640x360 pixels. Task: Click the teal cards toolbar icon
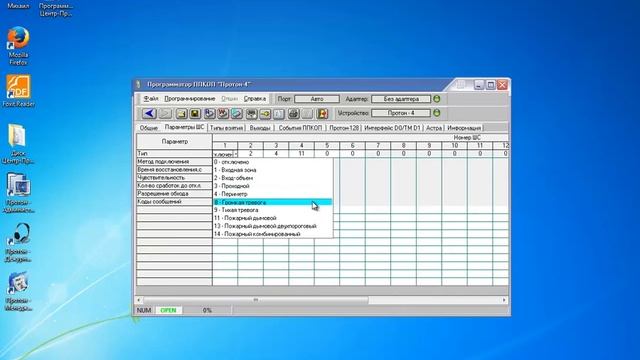237,113
